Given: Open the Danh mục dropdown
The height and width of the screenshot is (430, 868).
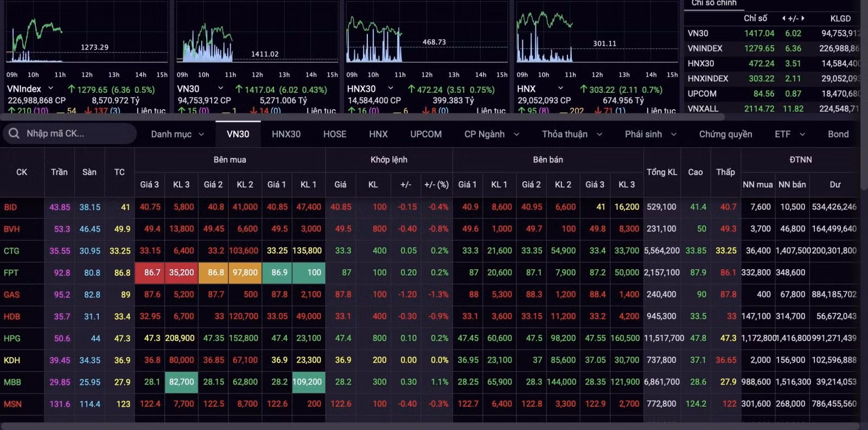Looking at the screenshot, I should [177, 134].
